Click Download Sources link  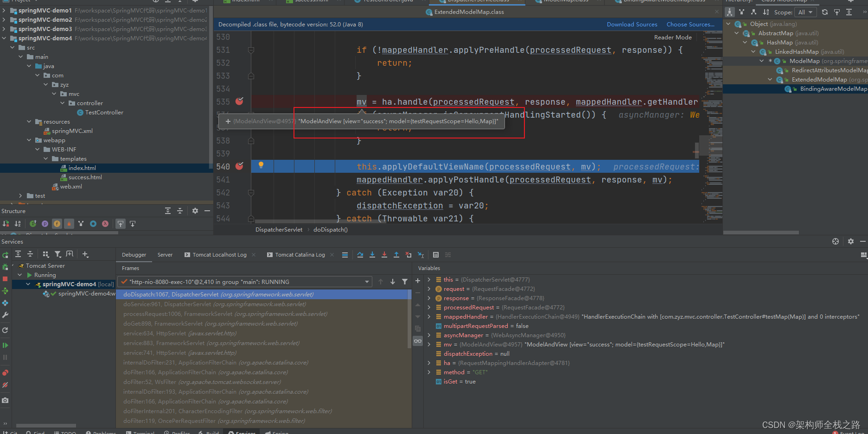[632, 25]
